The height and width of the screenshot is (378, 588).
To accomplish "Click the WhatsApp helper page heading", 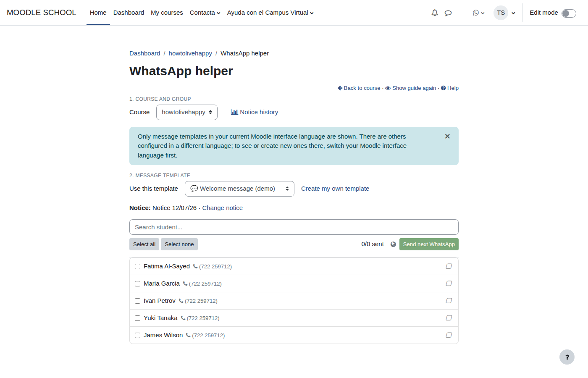I will pos(181,71).
